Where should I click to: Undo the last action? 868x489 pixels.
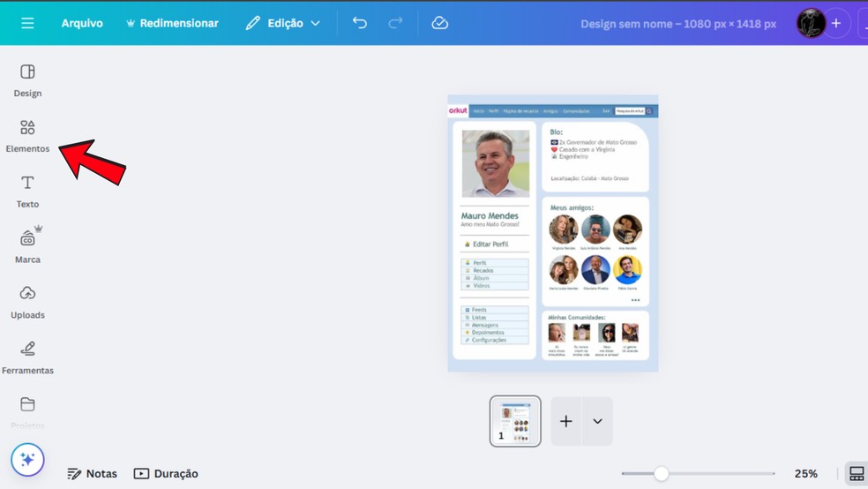360,23
